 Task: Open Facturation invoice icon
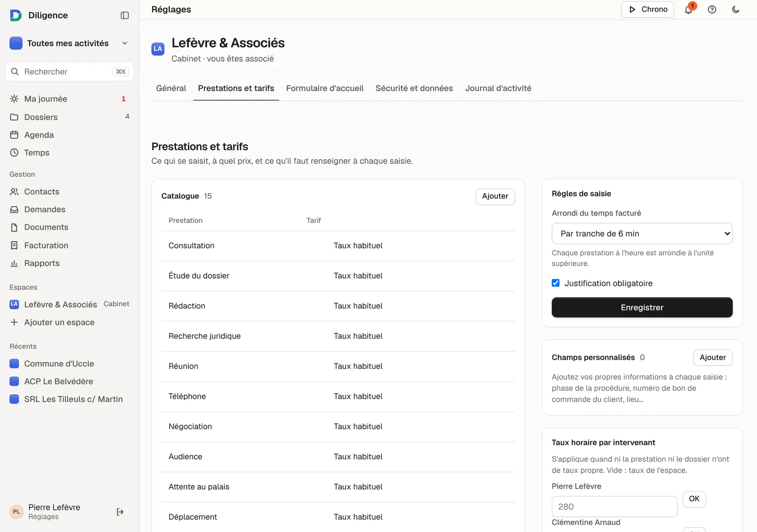tap(14, 245)
